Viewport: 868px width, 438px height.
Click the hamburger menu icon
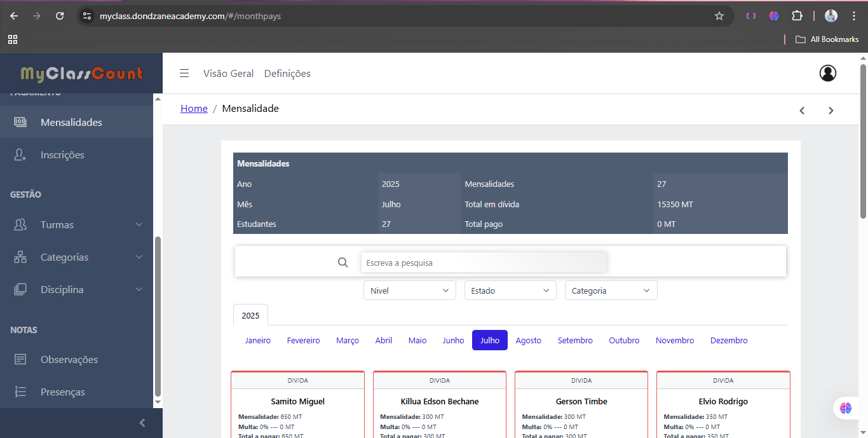(184, 73)
